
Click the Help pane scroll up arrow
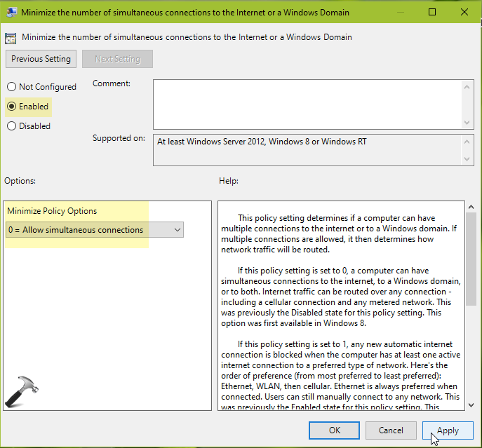point(471,207)
